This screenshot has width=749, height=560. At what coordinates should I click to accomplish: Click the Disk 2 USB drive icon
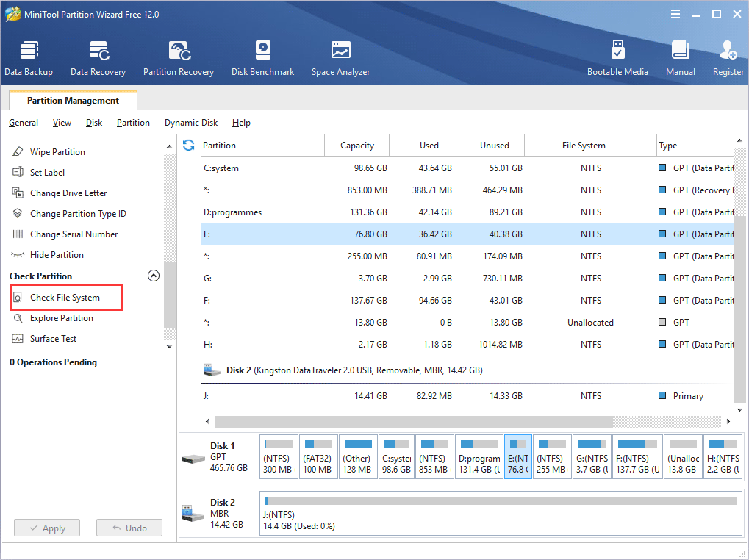pos(193,514)
